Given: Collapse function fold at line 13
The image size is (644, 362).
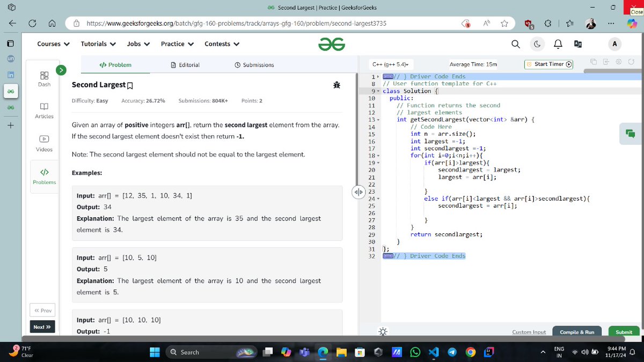Looking at the screenshot, I should click(379, 120).
